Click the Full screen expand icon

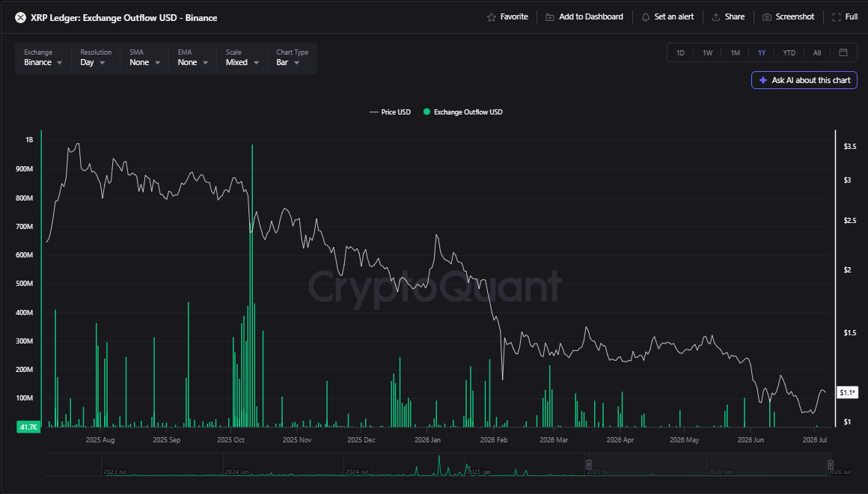(837, 17)
